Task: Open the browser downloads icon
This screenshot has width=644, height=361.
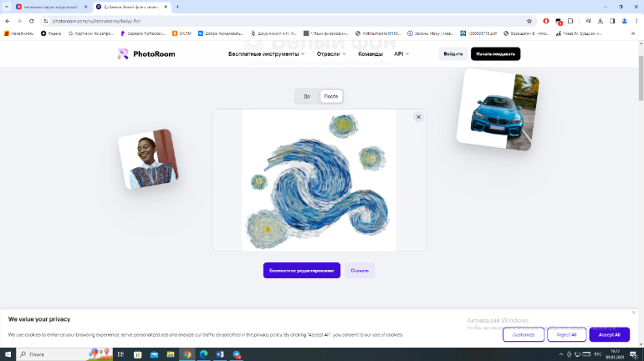Action: coord(600,21)
